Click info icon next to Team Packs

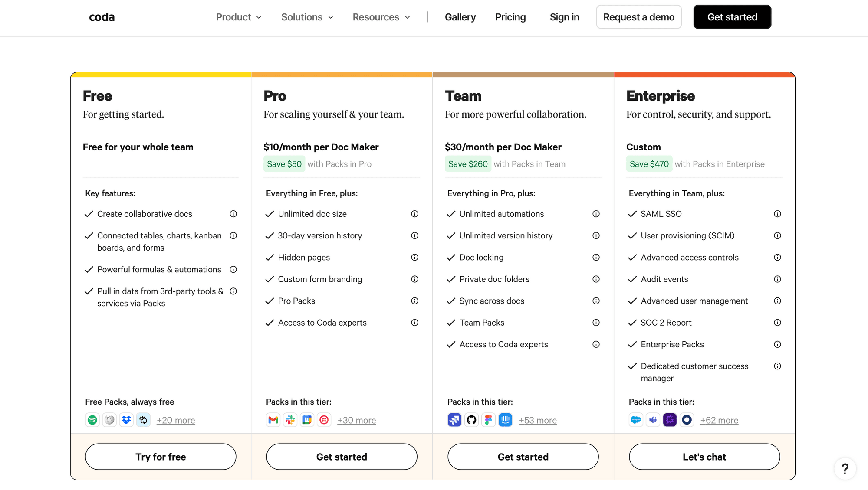click(596, 322)
